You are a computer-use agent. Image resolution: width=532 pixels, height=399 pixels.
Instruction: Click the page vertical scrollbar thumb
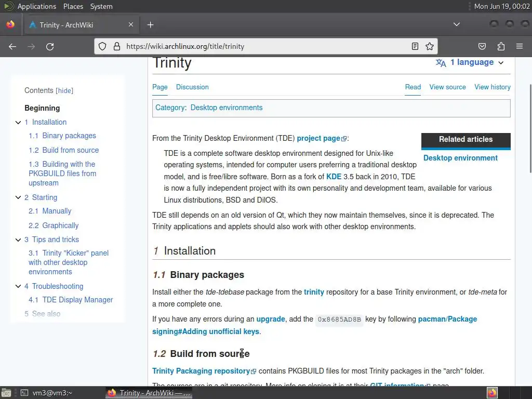(x=530, y=128)
